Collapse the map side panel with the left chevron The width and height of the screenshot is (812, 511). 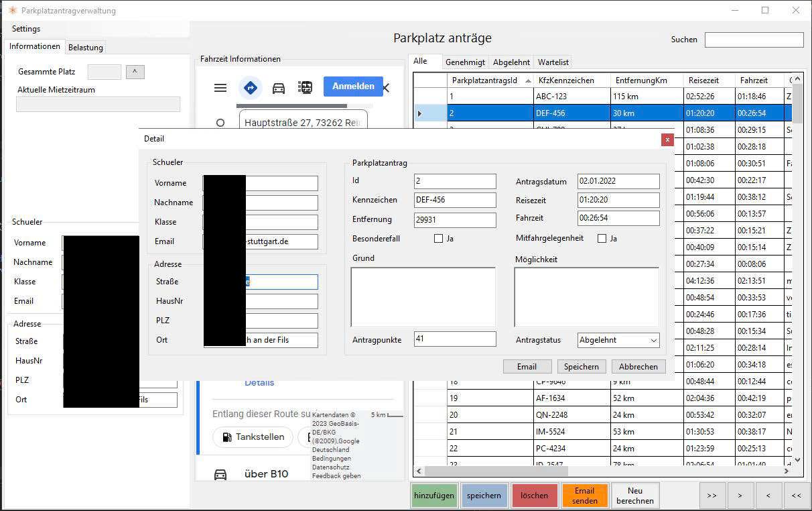click(386, 87)
